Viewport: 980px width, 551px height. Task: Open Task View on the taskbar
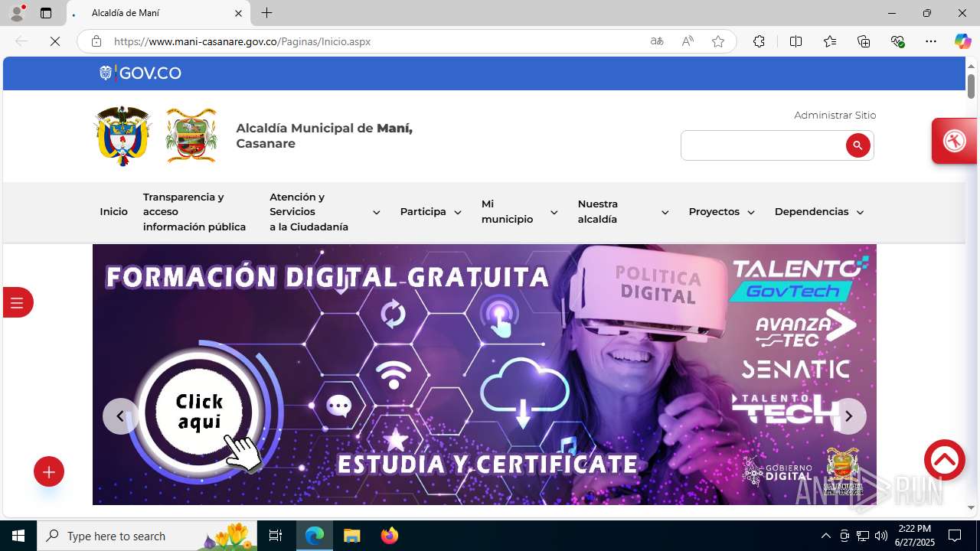(276, 536)
